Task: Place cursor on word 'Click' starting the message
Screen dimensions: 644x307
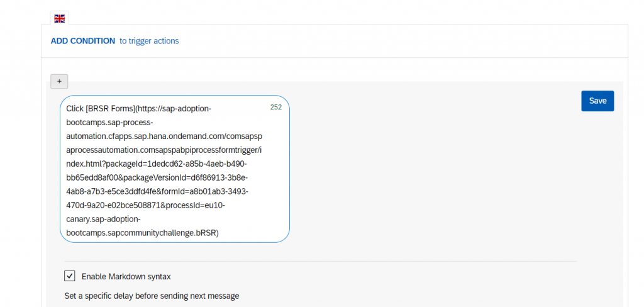Action: tap(75, 109)
